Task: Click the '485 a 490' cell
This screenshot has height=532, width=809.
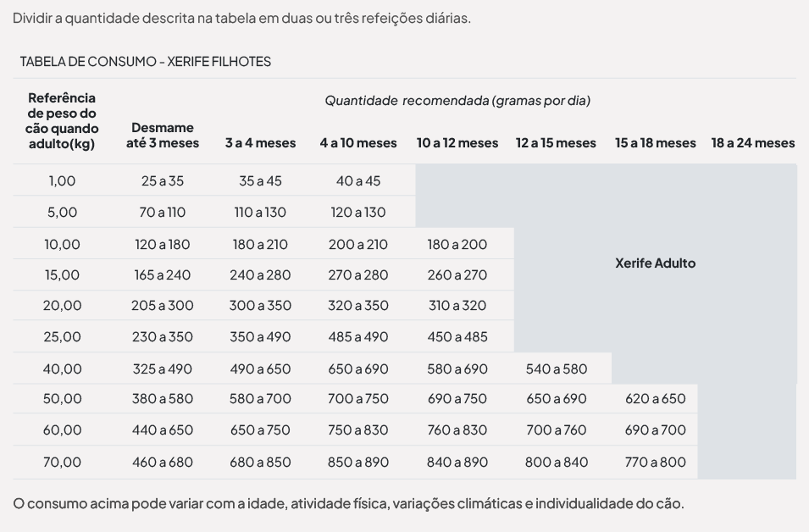Action: [x=357, y=337]
